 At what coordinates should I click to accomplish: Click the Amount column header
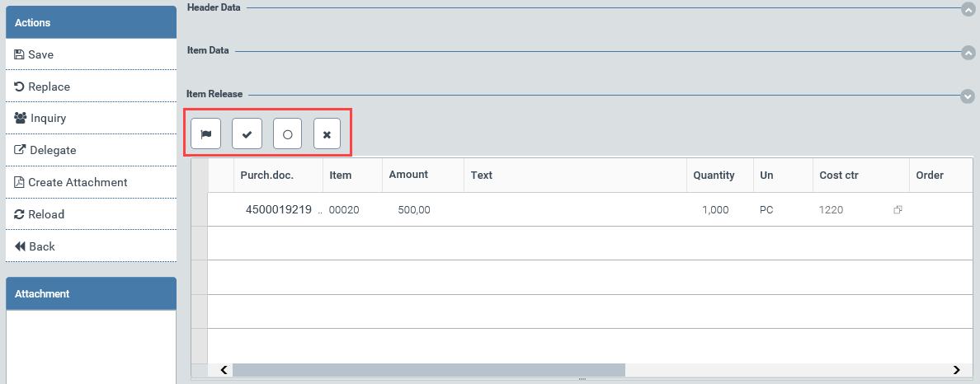[408, 176]
